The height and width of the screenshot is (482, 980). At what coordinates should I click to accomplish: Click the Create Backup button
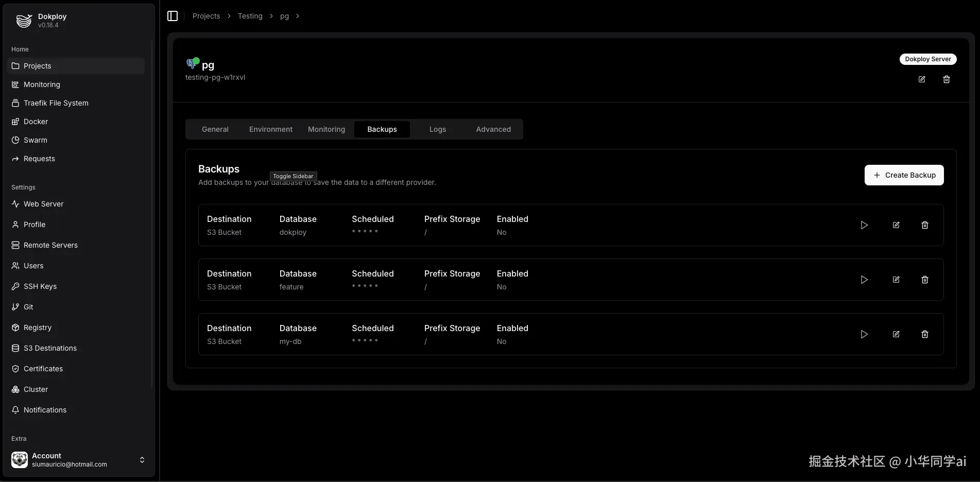904,175
